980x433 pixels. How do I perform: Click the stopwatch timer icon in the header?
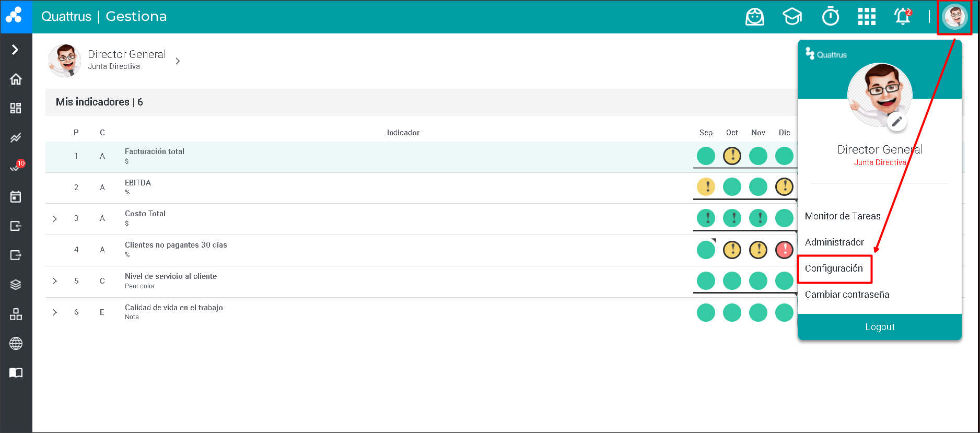pyautogui.click(x=830, y=17)
